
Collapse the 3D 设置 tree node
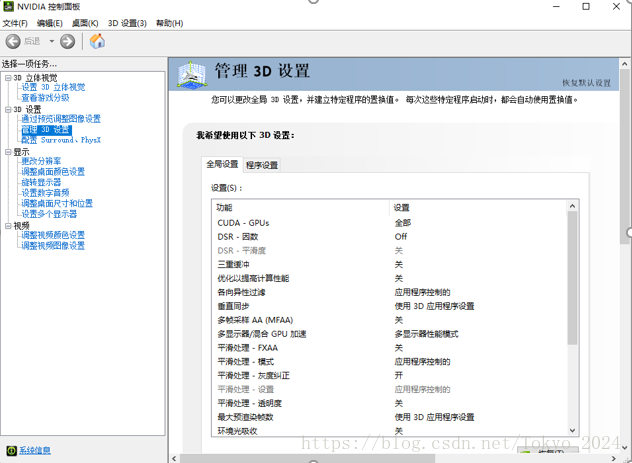click(8, 109)
